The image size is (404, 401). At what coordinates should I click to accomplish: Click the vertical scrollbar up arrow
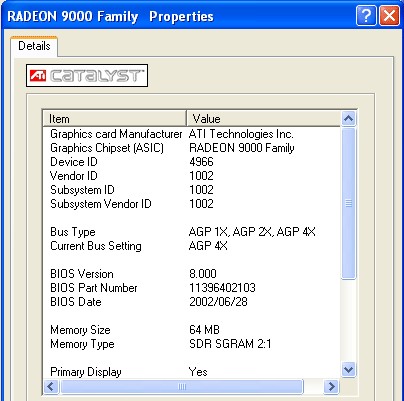pyautogui.click(x=348, y=119)
